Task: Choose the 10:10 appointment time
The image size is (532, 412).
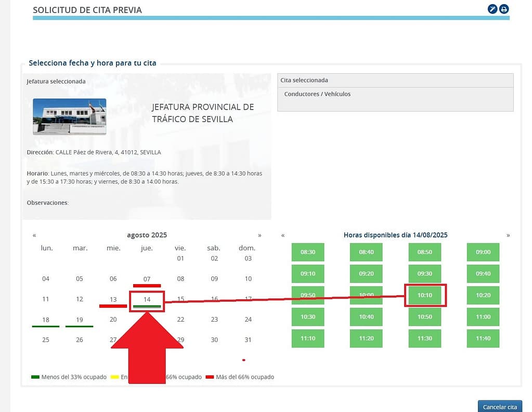Action: point(424,295)
